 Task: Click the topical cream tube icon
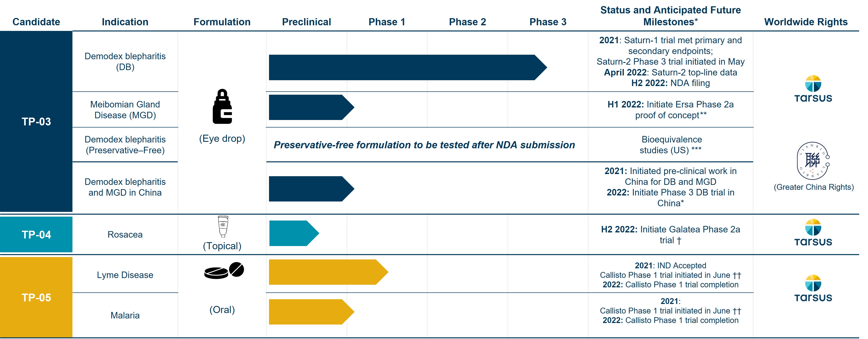[223, 226]
